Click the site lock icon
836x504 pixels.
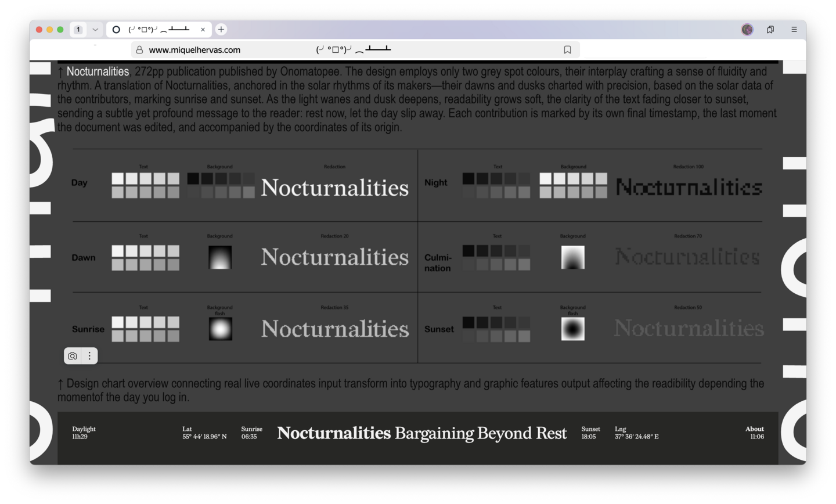tap(139, 50)
